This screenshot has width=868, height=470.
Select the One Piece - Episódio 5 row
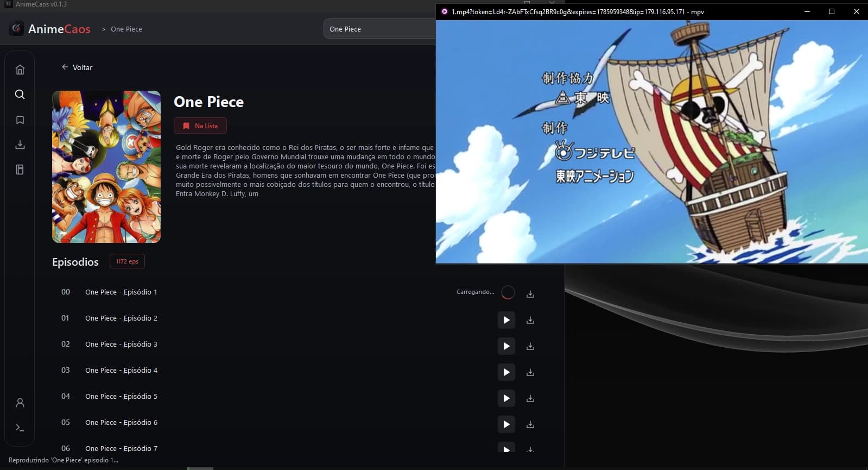pyautogui.click(x=299, y=397)
